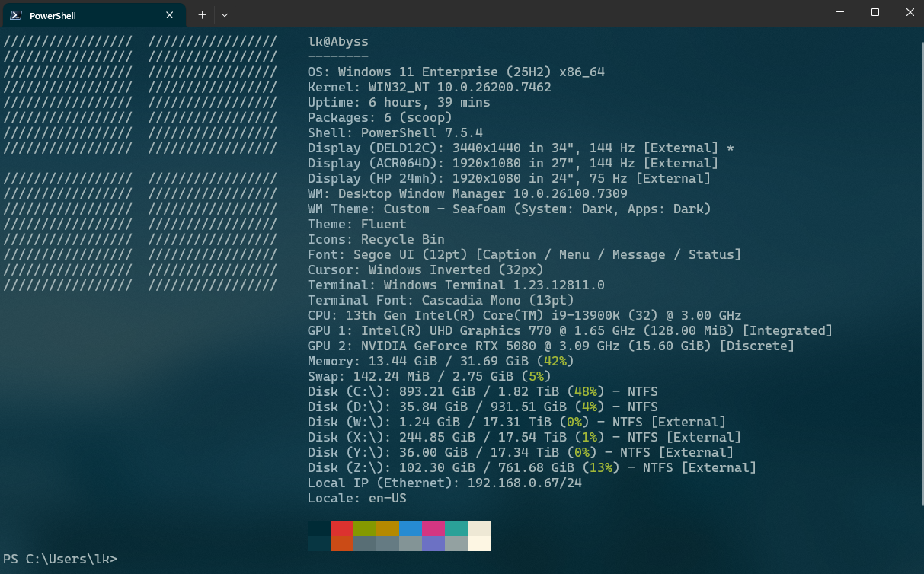Click the Disk (Y:\) line
Viewport: 924px width, 574px height.
tap(521, 453)
